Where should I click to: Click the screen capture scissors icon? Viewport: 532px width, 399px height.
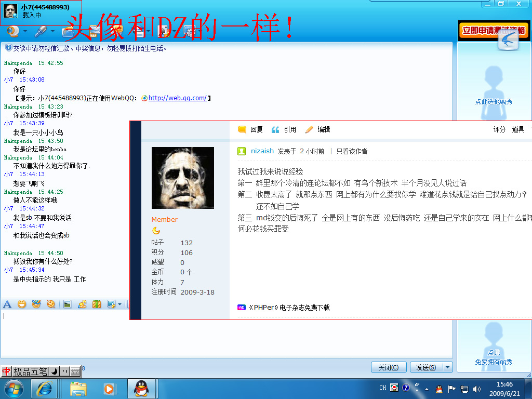[111, 304]
